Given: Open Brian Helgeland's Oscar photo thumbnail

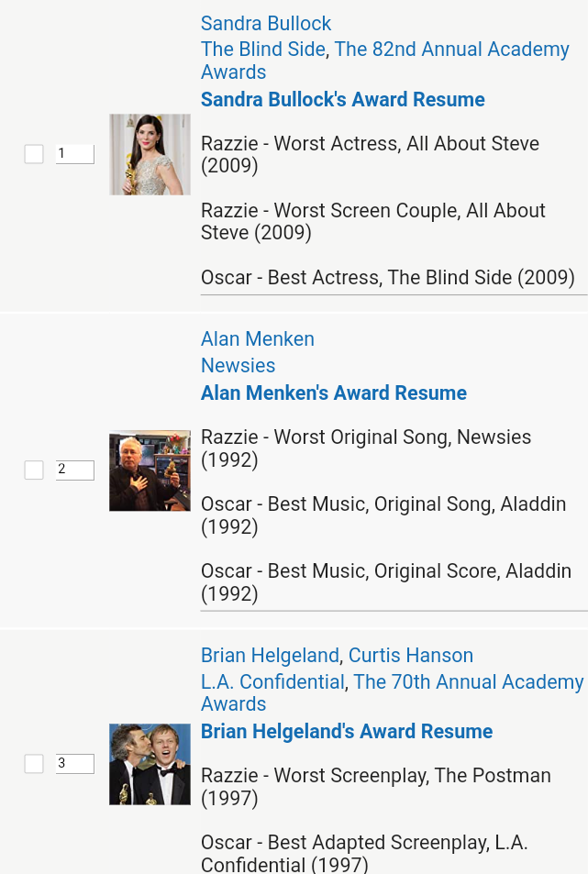Looking at the screenshot, I should [x=150, y=764].
